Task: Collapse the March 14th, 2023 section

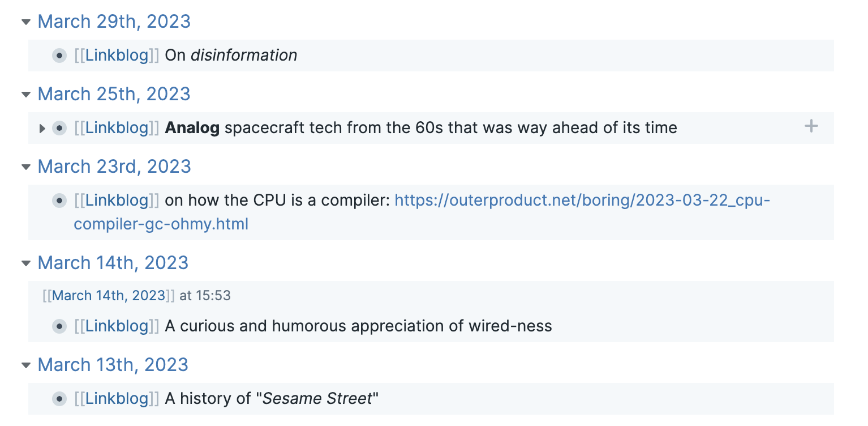Action: point(25,263)
